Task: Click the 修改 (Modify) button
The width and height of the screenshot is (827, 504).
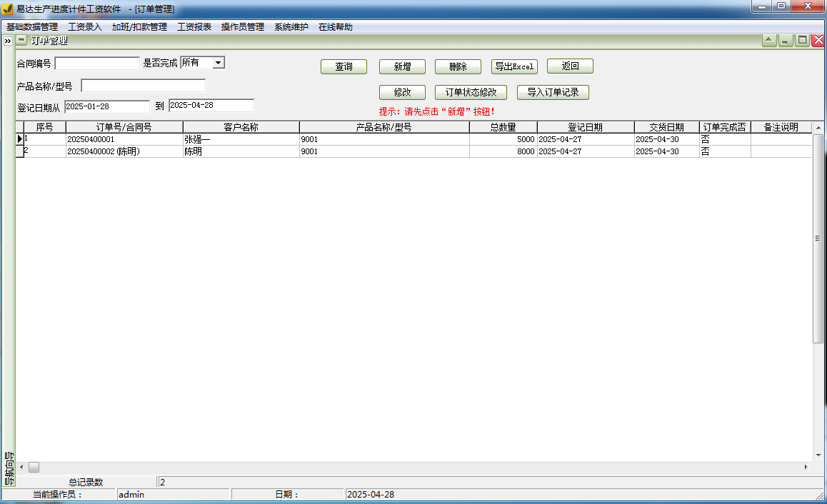Action: click(403, 92)
